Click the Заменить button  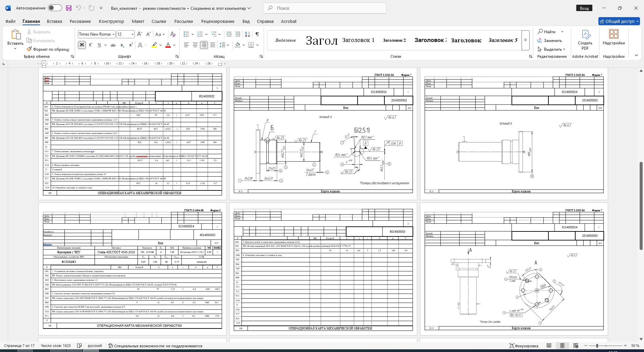[549, 41]
